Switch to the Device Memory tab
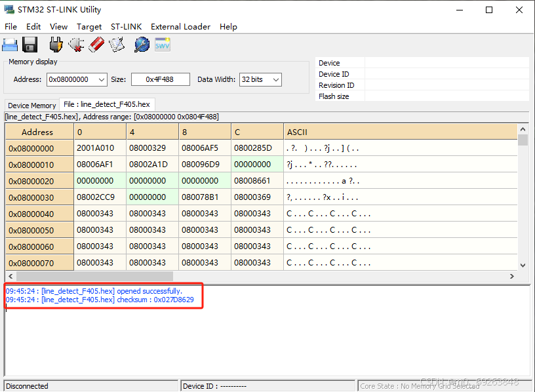The height and width of the screenshot is (392, 535). 31,106
